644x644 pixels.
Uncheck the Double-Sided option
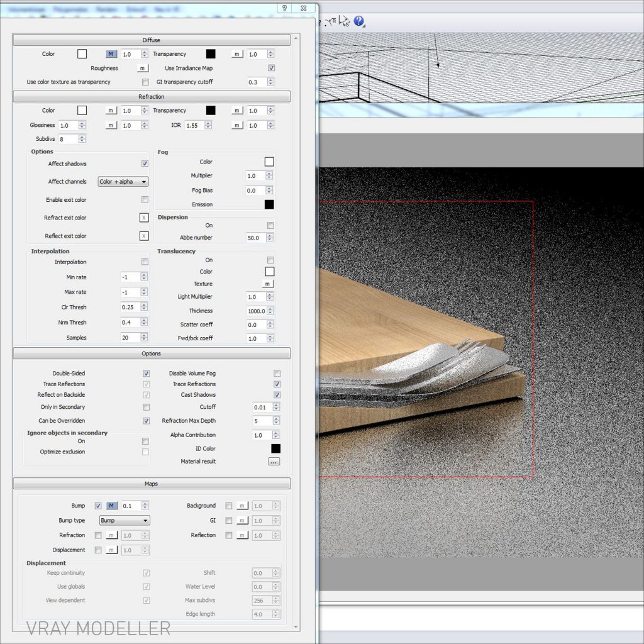pos(147,374)
